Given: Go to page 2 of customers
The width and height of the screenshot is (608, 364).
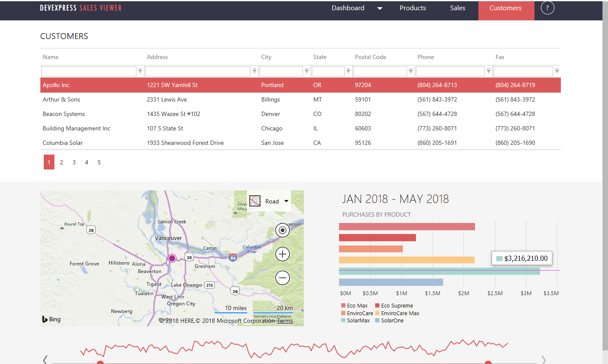Looking at the screenshot, I should pos(62,162).
